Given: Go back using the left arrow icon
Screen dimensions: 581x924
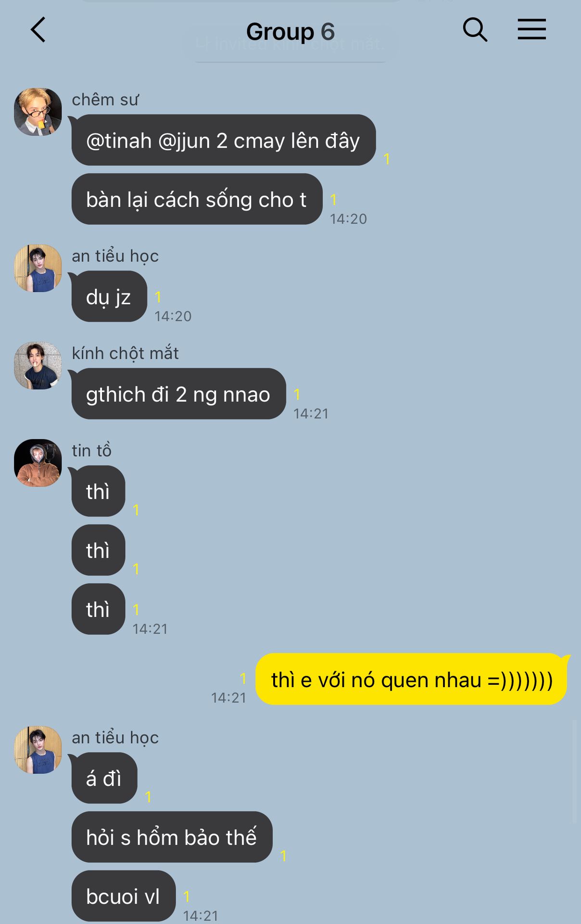Looking at the screenshot, I should click(38, 30).
